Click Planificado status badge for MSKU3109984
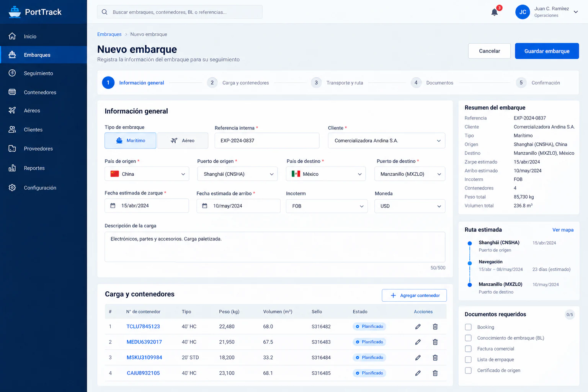The height and width of the screenshot is (392, 588). pos(369,358)
